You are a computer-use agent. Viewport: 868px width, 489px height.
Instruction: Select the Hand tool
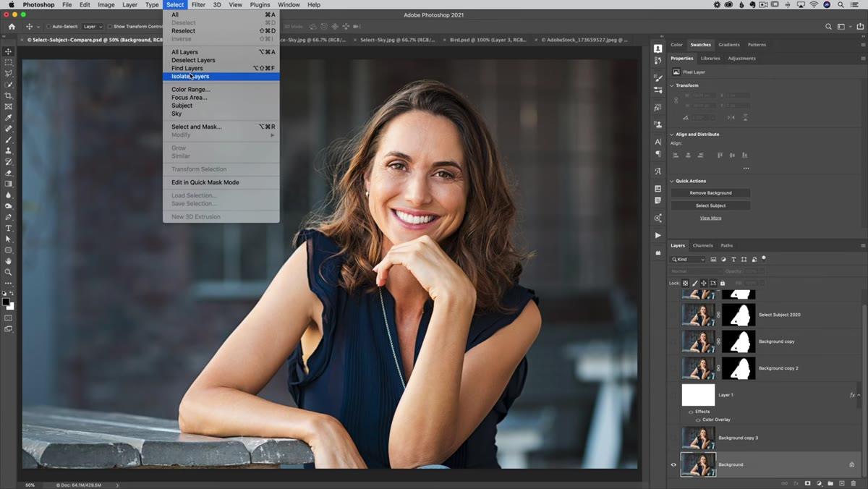point(9,261)
